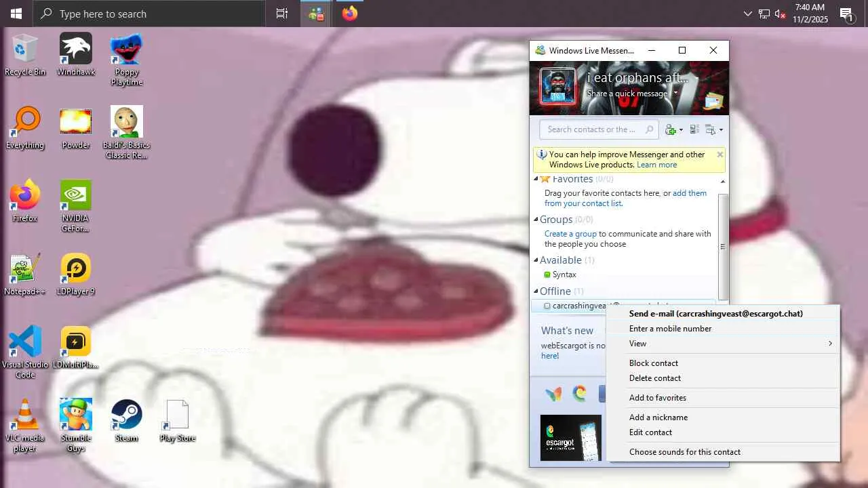868x488 pixels.
Task: Select the Stumble Guys desktop shortcut
Action: tap(76, 426)
